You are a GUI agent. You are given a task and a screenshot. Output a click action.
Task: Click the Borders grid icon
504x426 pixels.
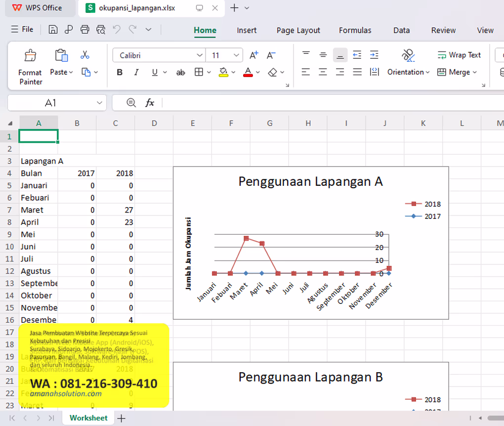[199, 72]
